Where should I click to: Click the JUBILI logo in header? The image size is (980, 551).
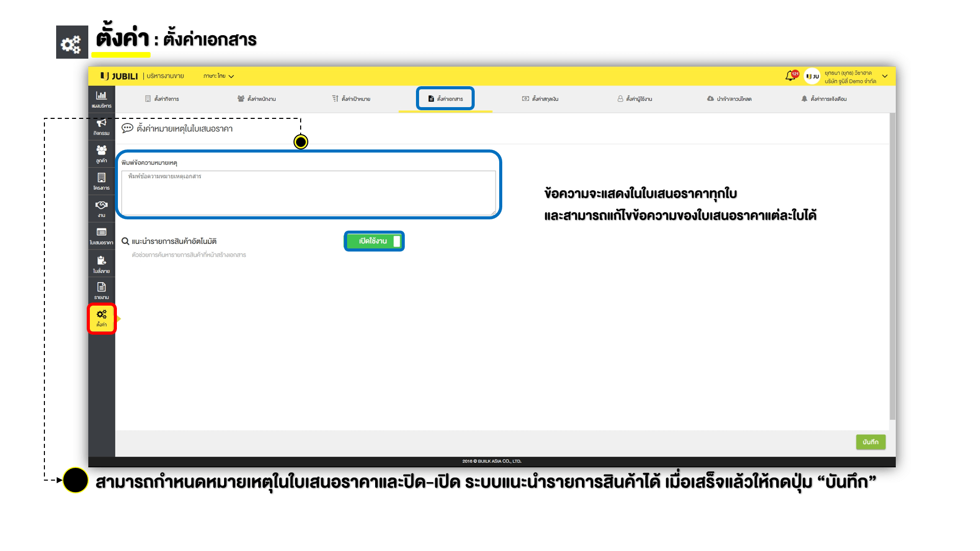click(119, 76)
